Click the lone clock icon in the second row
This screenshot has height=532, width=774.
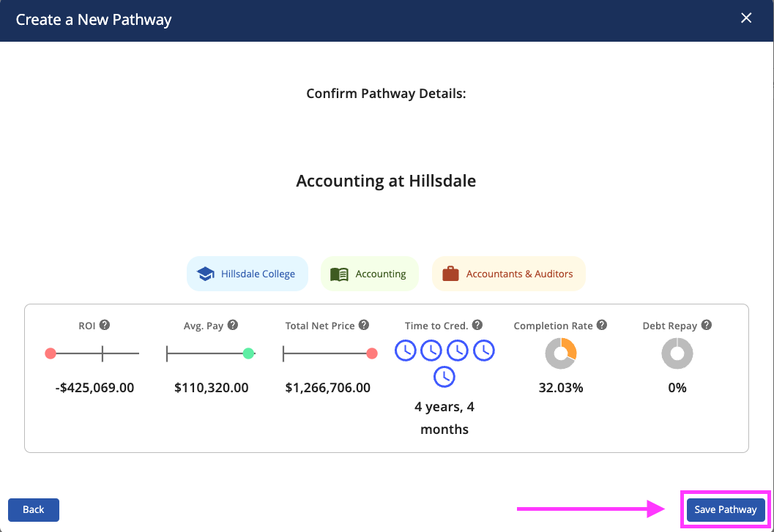(x=444, y=377)
